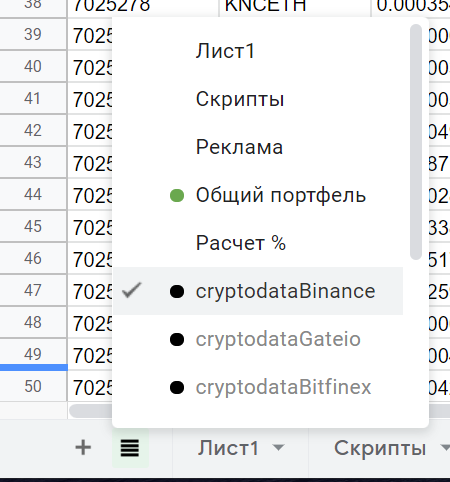Toggle the all sheets list icon

[x=130, y=448]
